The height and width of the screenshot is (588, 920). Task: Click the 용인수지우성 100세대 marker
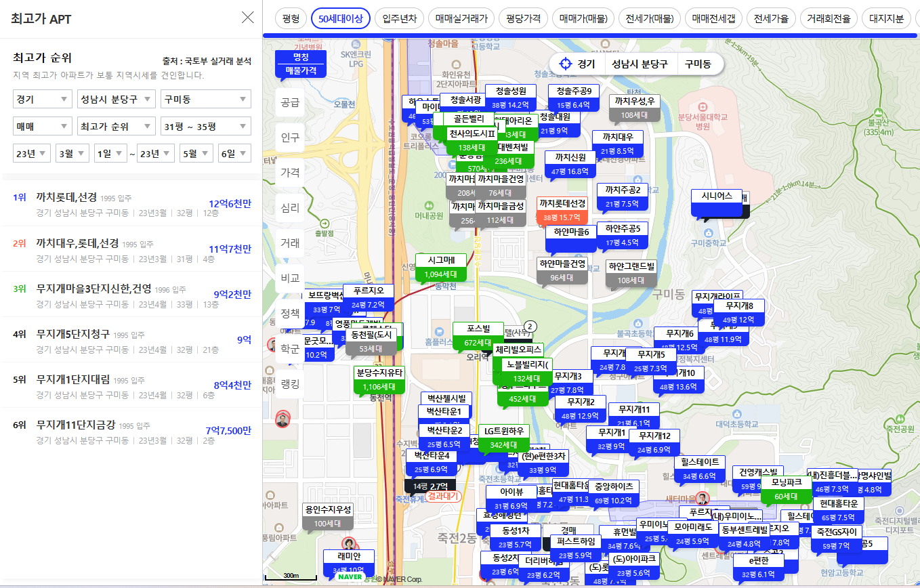tap(329, 516)
